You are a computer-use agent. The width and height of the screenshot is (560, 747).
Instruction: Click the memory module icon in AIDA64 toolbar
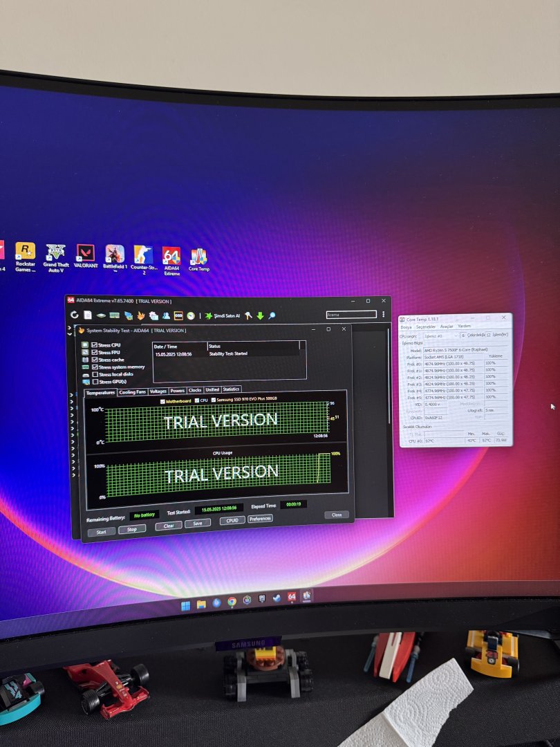point(114,315)
